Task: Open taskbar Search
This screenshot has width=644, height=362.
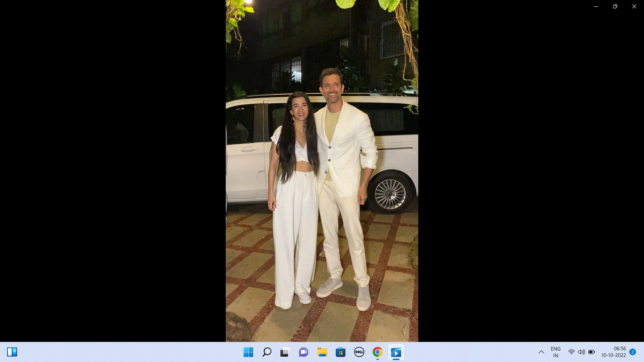Action: tap(267, 352)
